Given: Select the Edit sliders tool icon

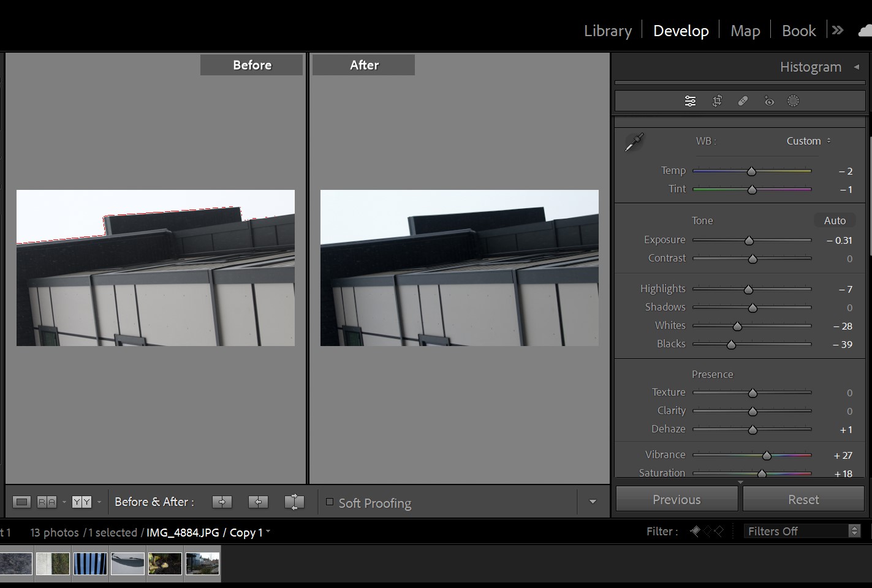Looking at the screenshot, I should point(690,101).
